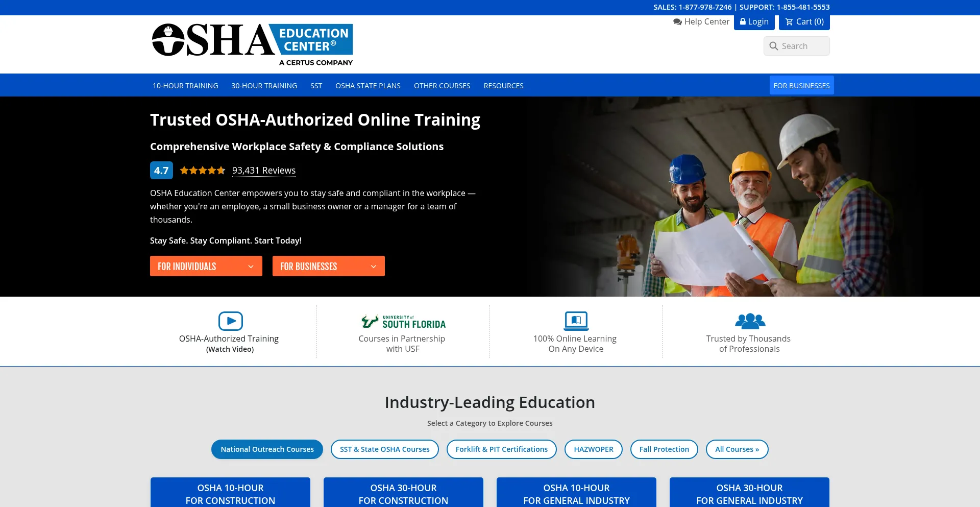
Task: Click 100% Online Learning On Any Device text
Action: point(575,344)
